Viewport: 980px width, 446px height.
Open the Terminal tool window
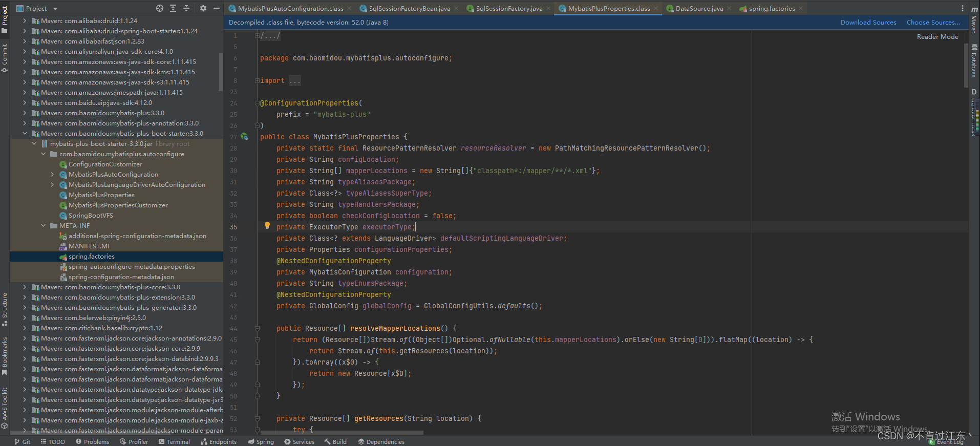tap(174, 441)
